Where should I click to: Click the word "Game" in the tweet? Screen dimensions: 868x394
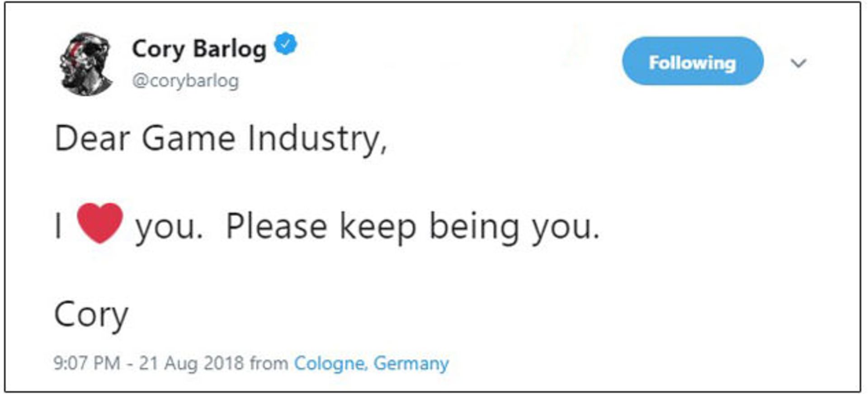[x=189, y=138]
